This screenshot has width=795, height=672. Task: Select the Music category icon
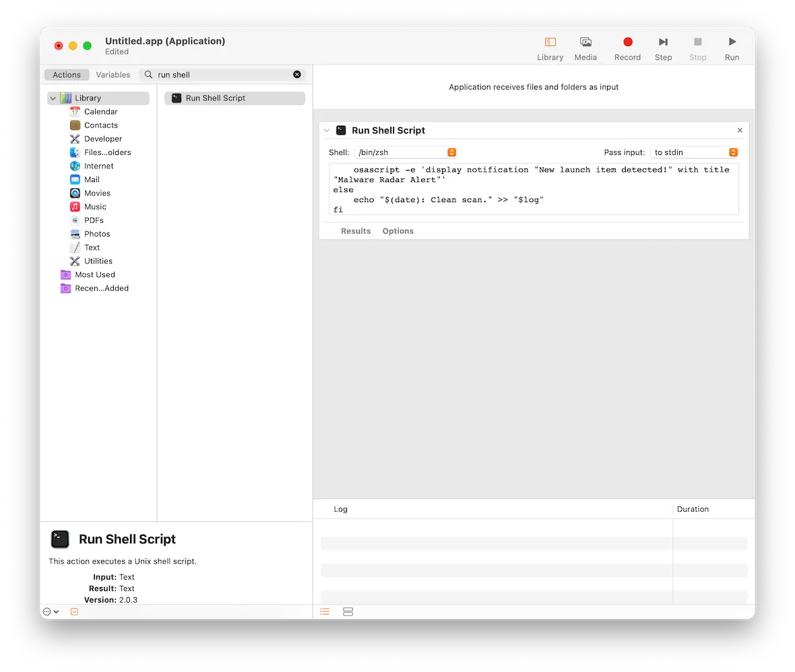[x=75, y=207]
